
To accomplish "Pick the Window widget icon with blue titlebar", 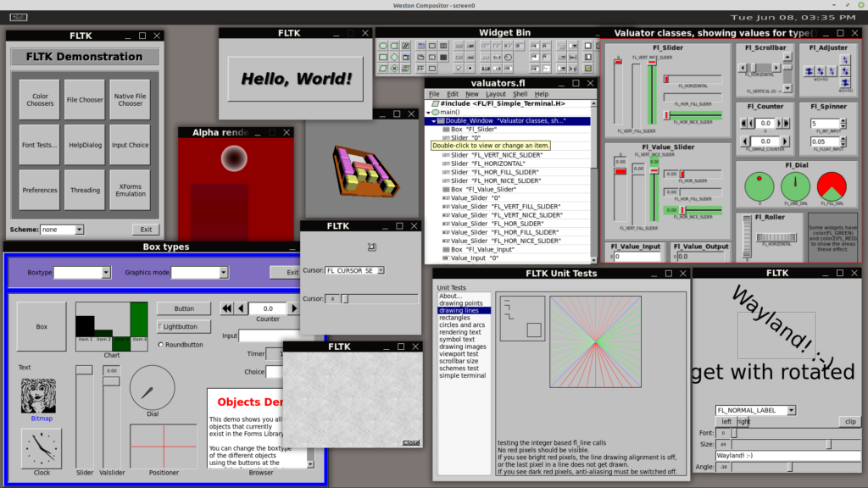I will pos(421,46).
